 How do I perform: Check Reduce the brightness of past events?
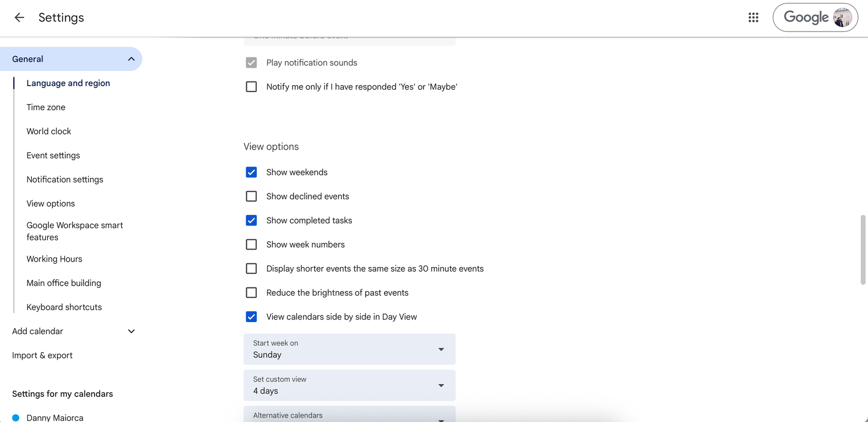251,293
